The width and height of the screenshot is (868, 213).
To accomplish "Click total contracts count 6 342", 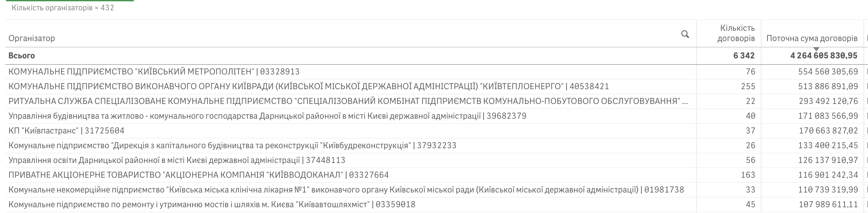I will pos(744,55).
